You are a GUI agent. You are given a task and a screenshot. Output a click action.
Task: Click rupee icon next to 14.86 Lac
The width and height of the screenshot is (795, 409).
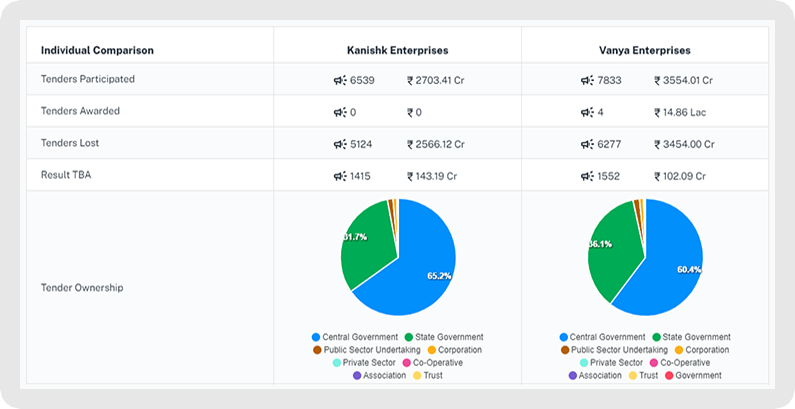pos(657,113)
